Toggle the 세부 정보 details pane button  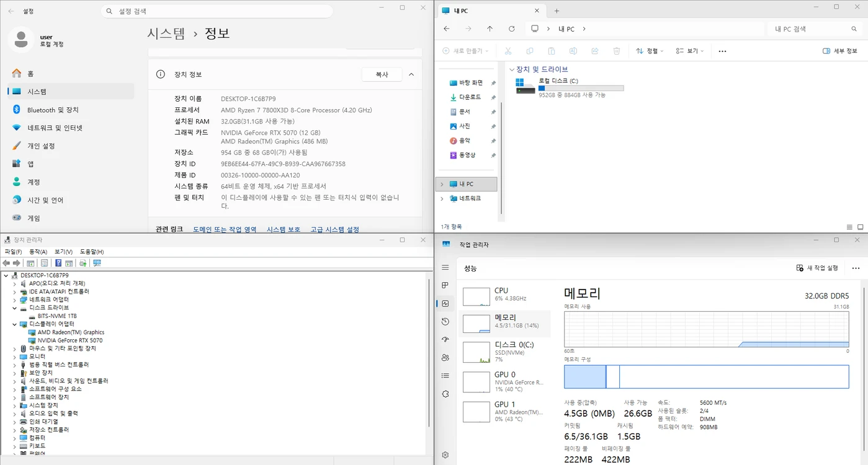click(839, 51)
